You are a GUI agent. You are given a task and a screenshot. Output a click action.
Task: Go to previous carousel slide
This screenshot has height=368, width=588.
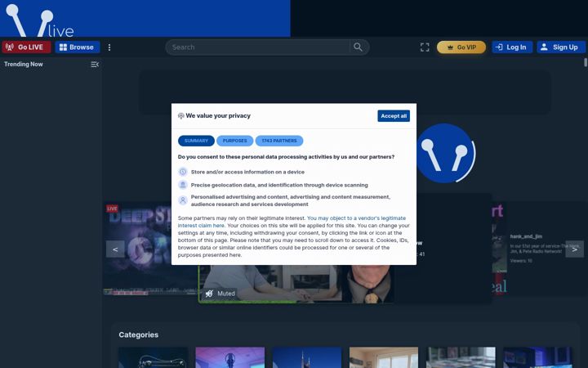click(x=115, y=249)
